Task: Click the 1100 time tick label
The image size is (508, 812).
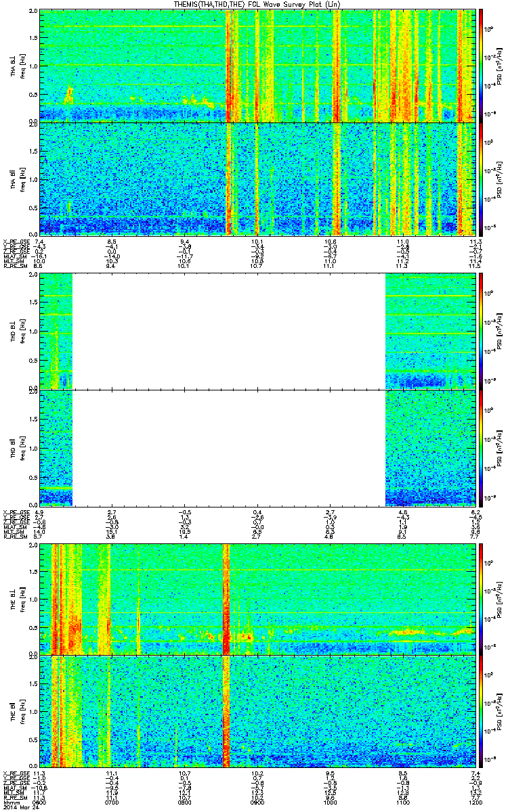Action: pyautogui.click(x=402, y=803)
